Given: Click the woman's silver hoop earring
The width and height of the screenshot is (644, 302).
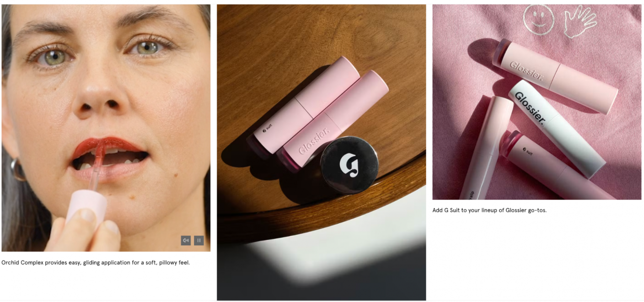Looking at the screenshot, I should [18, 170].
